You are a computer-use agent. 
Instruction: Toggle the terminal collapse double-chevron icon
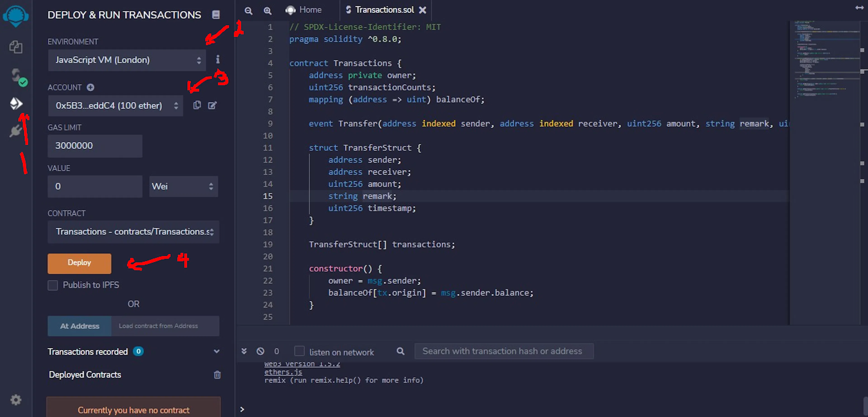click(x=244, y=351)
